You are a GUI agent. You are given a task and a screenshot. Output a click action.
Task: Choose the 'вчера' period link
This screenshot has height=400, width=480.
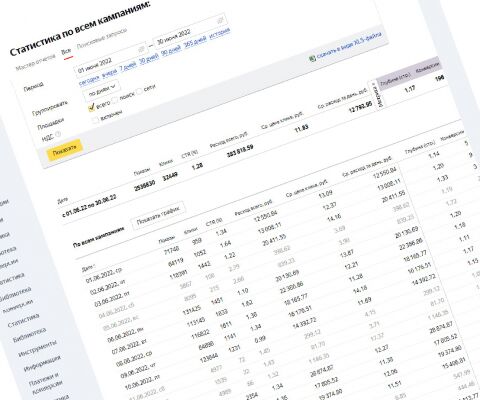tap(109, 72)
